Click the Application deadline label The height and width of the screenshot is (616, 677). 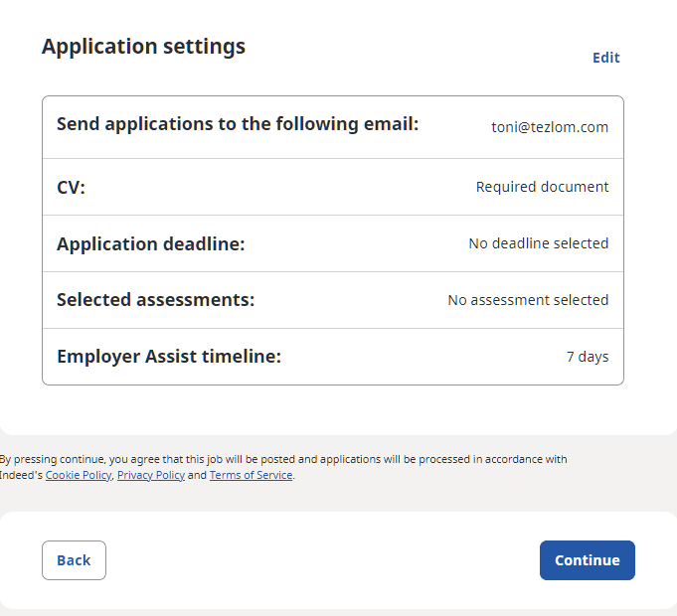point(150,243)
